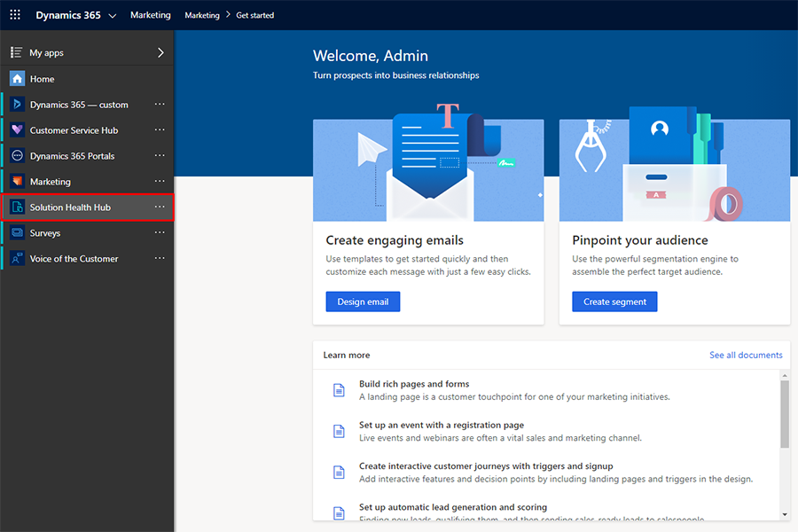
Task: Click Get started in the breadcrumb
Action: click(x=255, y=14)
